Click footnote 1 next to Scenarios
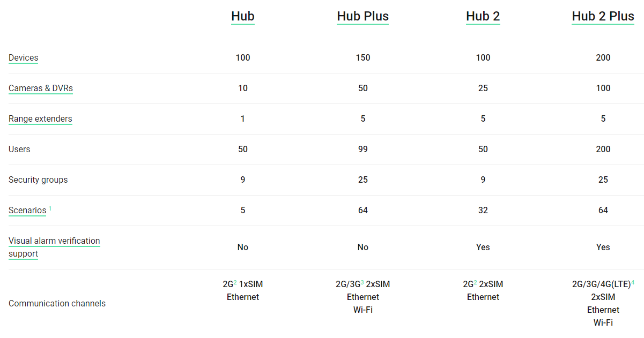644x338 pixels. (50, 208)
